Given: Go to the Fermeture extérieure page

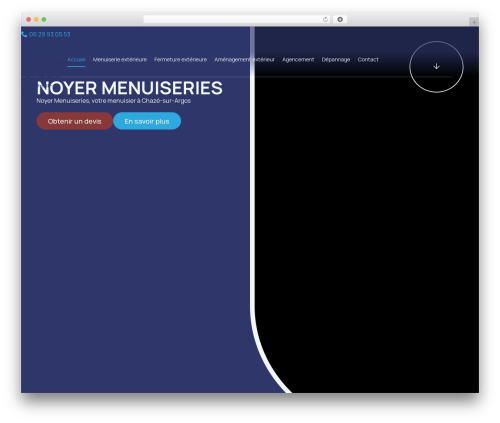Looking at the screenshot, I should coord(180,60).
